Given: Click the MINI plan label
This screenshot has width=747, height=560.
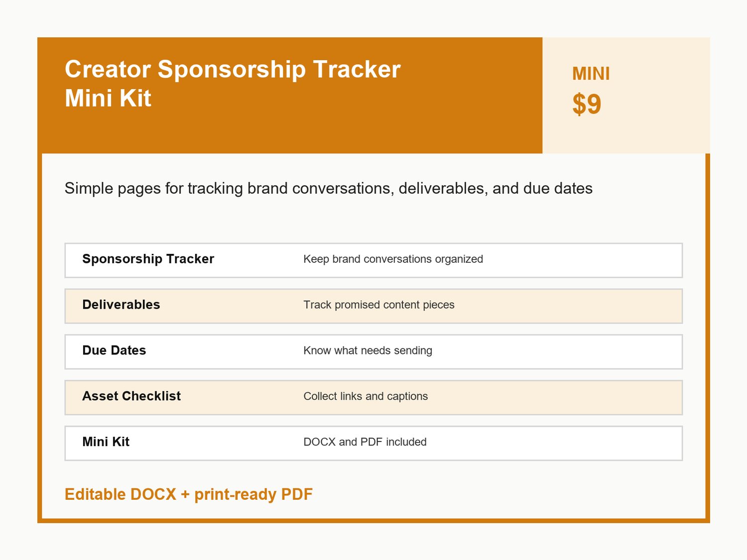Looking at the screenshot, I should [591, 74].
